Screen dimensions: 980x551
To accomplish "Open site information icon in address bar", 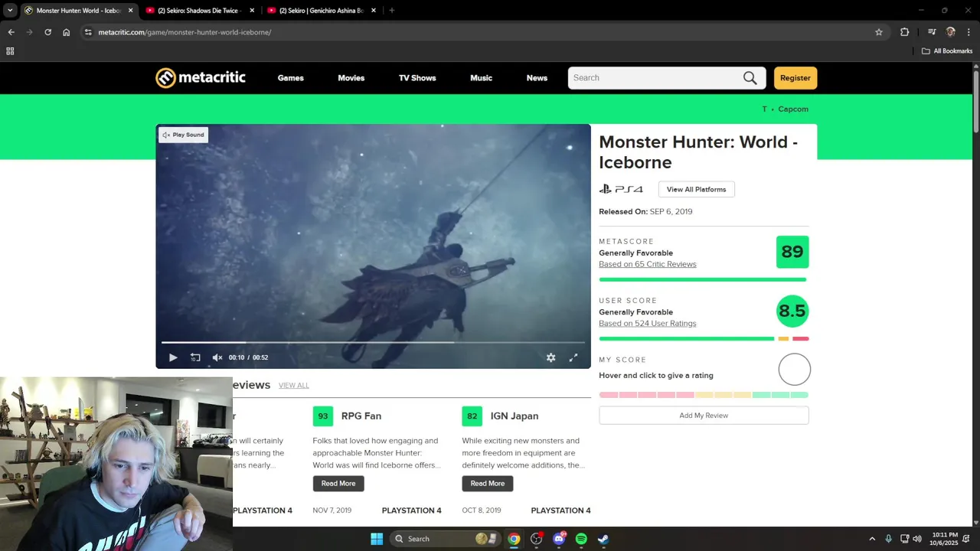I will coord(88,32).
